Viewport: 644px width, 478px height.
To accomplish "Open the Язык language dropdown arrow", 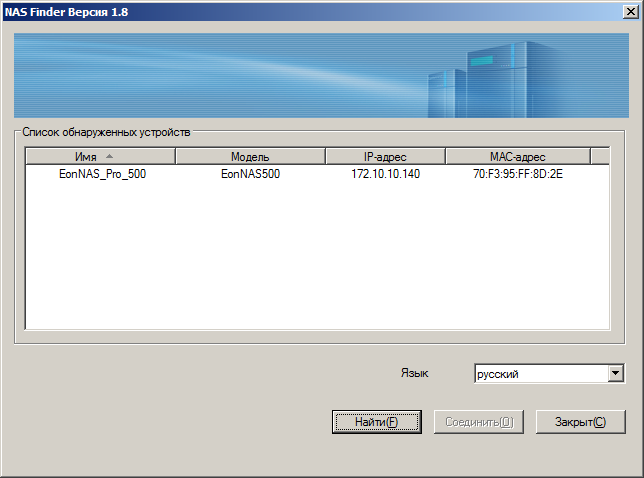I will (x=615, y=373).
